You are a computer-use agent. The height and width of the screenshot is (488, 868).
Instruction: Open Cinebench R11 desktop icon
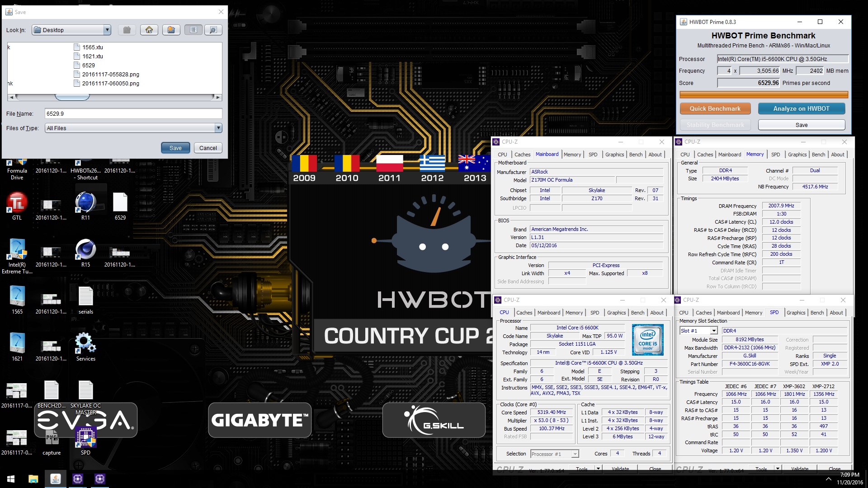pyautogui.click(x=86, y=206)
